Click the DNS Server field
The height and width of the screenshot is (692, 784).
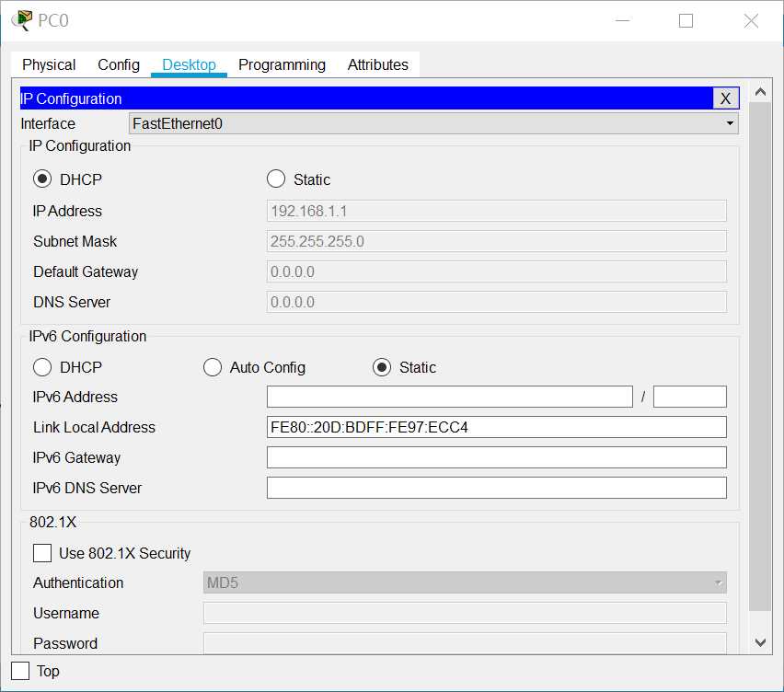(497, 302)
